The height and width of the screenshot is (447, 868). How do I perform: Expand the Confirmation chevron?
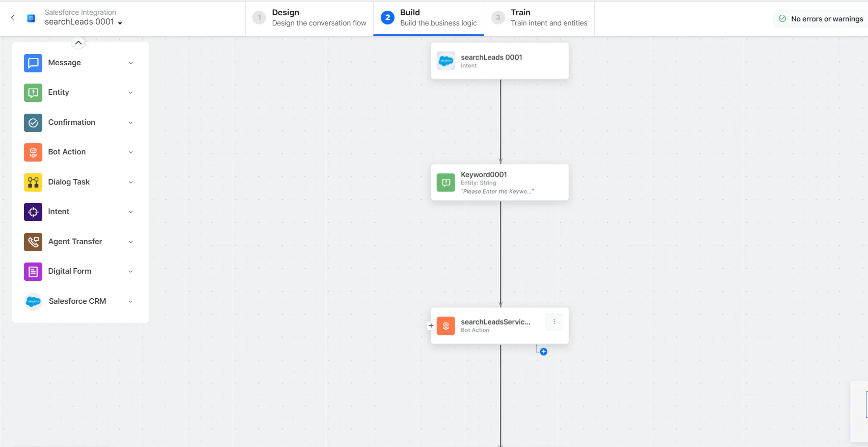point(130,123)
